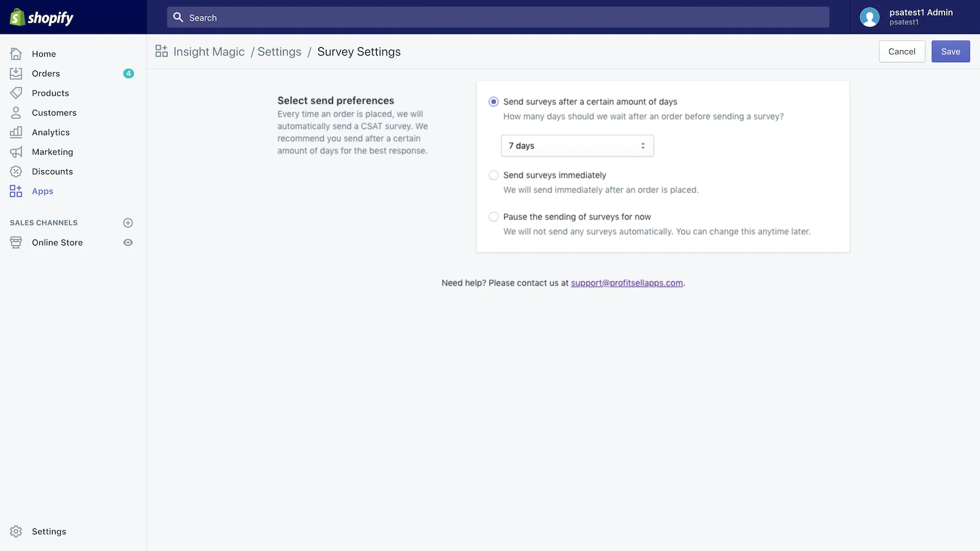Screen dimensions: 980x551
Task: Select 'Send surveys immediately' radio option
Action: [494, 175]
